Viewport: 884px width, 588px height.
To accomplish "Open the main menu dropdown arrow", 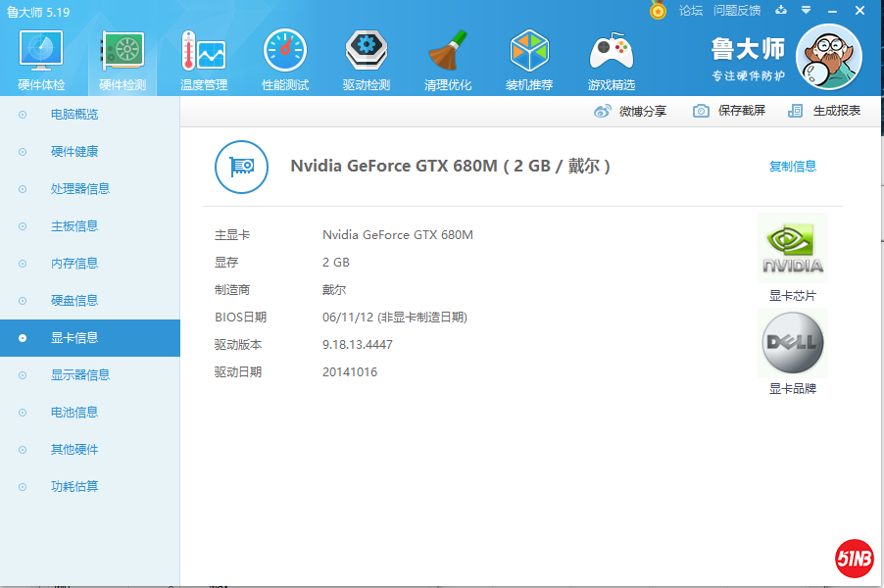I will pos(805,11).
